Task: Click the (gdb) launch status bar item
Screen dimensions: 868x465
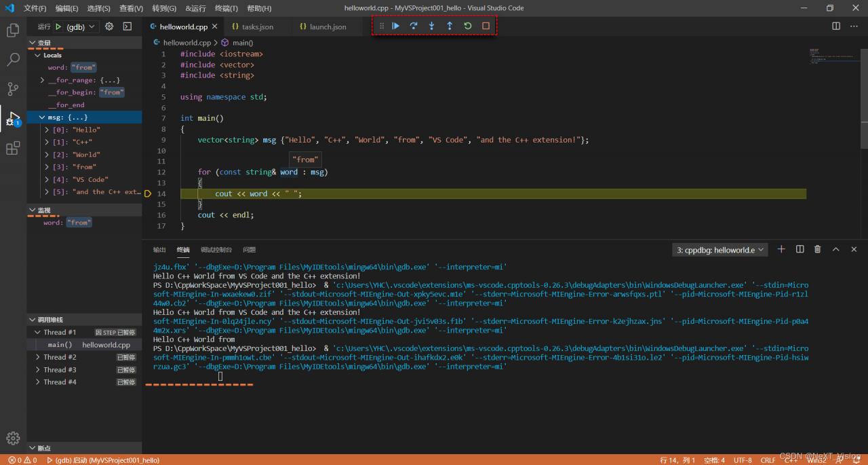Action: (102, 460)
